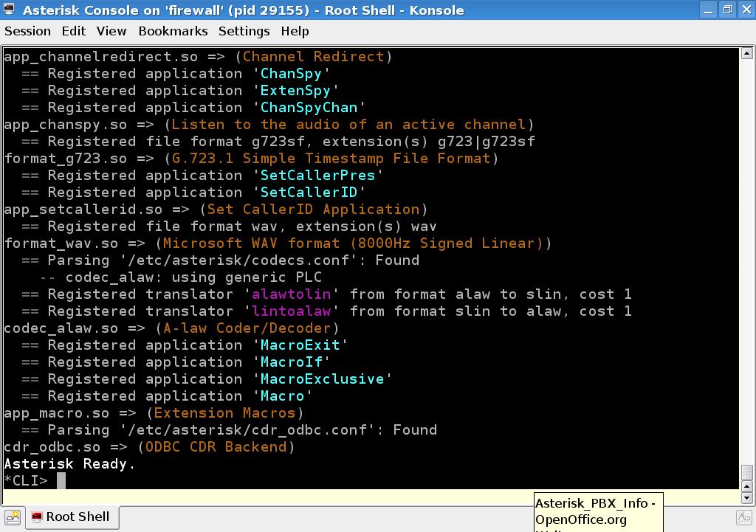756x532 pixels.
Task: Restore the Konsole window size
Action: click(x=727, y=10)
